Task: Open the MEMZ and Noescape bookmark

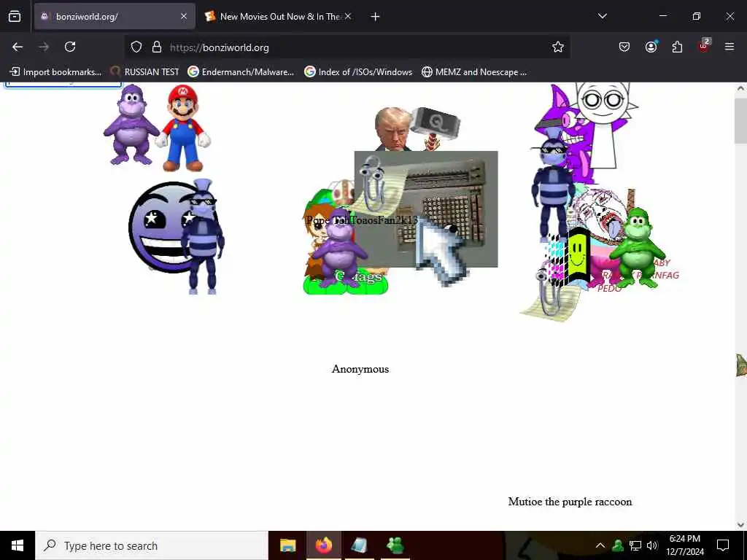Action: tap(474, 72)
